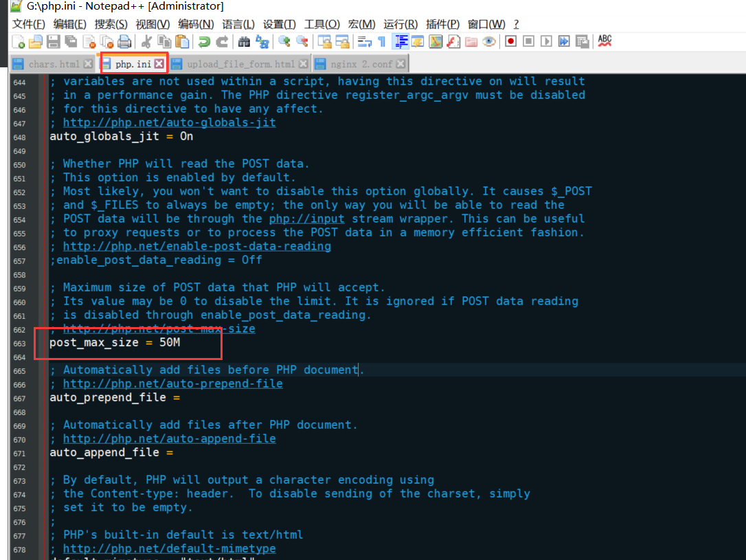This screenshot has height=560, width=746.
Task: Open user defined language dialog icon
Action: (418, 42)
